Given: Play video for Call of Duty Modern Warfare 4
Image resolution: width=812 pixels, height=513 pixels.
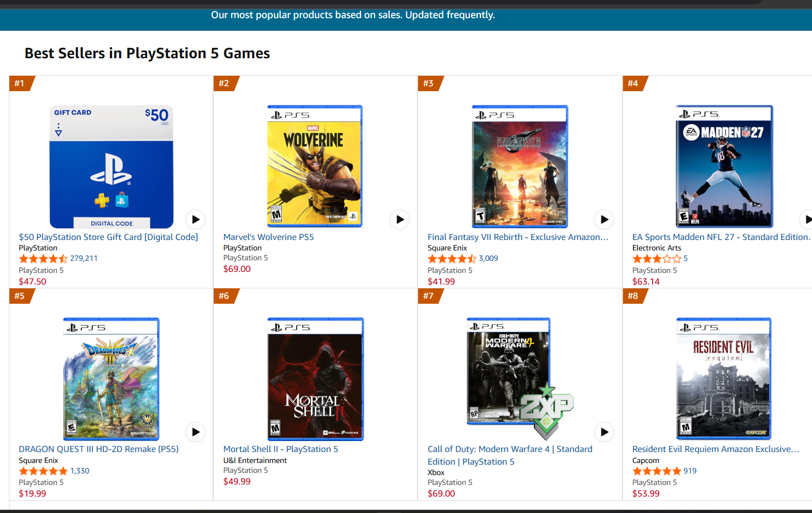Looking at the screenshot, I should [x=604, y=432].
